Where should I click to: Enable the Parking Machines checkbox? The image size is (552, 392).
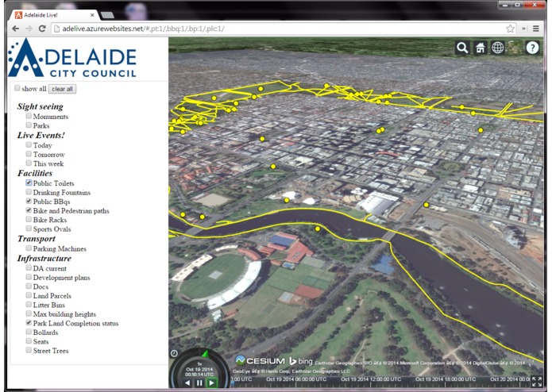pyautogui.click(x=29, y=248)
